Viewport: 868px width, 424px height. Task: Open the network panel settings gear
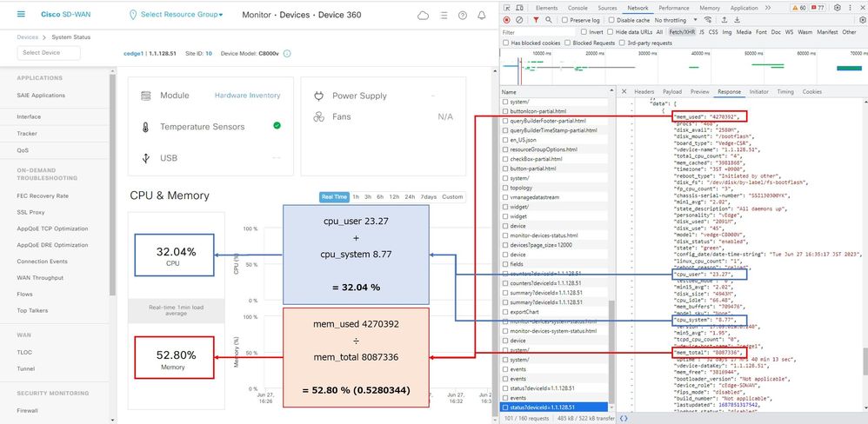(x=862, y=20)
